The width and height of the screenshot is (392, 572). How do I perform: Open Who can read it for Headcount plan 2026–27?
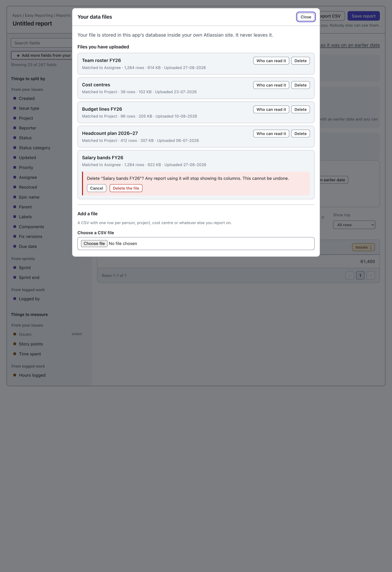coord(271,134)
